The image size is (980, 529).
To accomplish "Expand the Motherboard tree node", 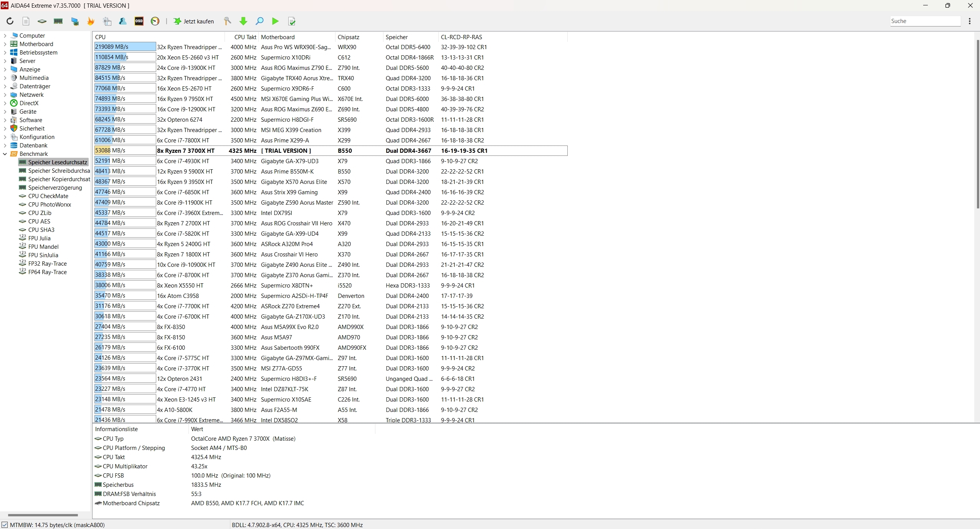I will (x=5, y=44).
